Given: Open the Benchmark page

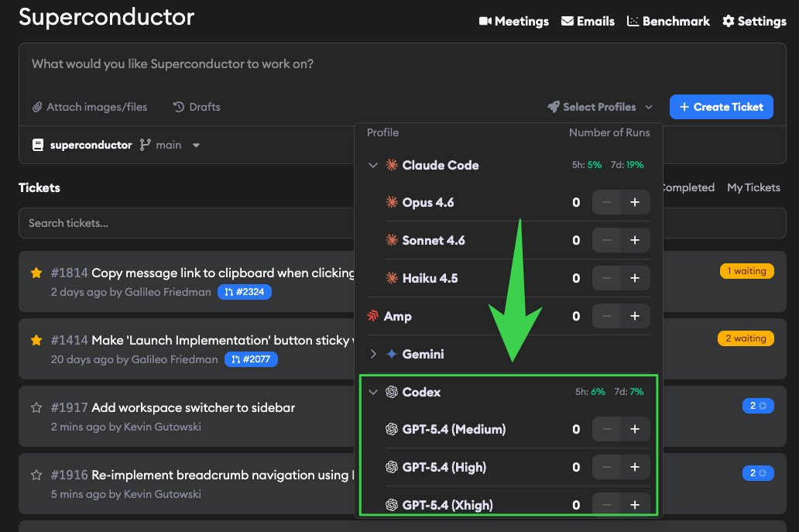Looking at the screenshot, I should [668, 22].
